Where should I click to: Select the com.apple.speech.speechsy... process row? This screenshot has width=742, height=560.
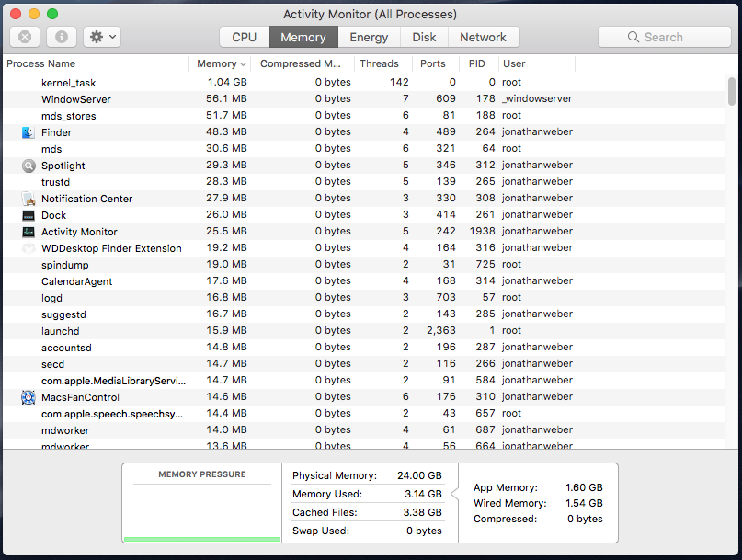point(363,414)
